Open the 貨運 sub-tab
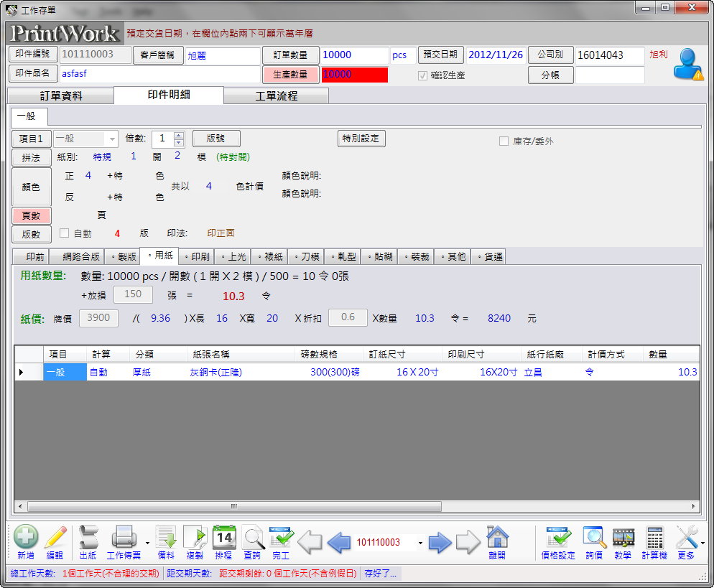The height and width of the screenshot is (588, 714). click(489, 257)
